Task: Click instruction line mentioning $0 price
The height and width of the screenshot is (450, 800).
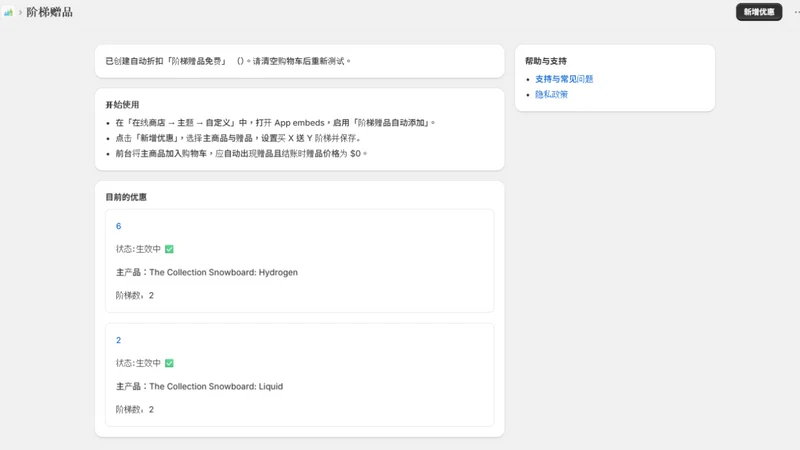Action: [x=241, y=154]
